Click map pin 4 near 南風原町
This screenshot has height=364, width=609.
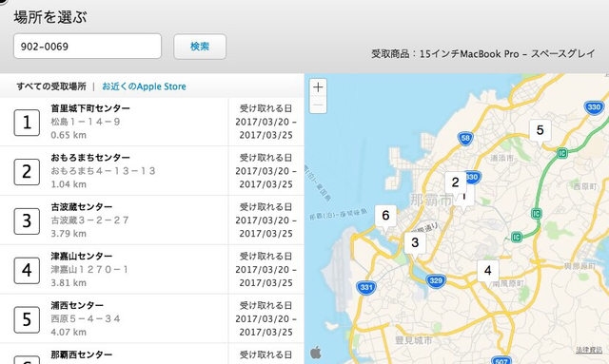tap(488, 271)
